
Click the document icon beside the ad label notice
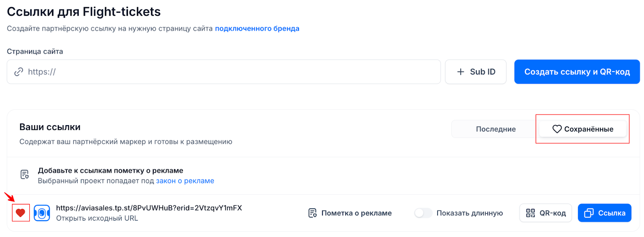pos(25,175)
